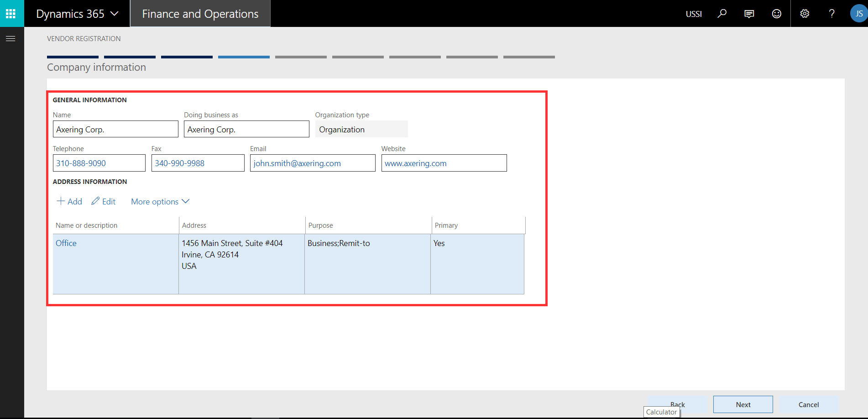Click Edit address button
This screenshot has height=419, width=868.
click(x=104, y=202)
